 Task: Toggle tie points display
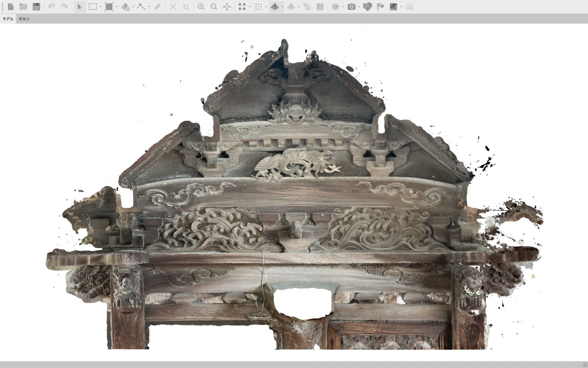242,7
